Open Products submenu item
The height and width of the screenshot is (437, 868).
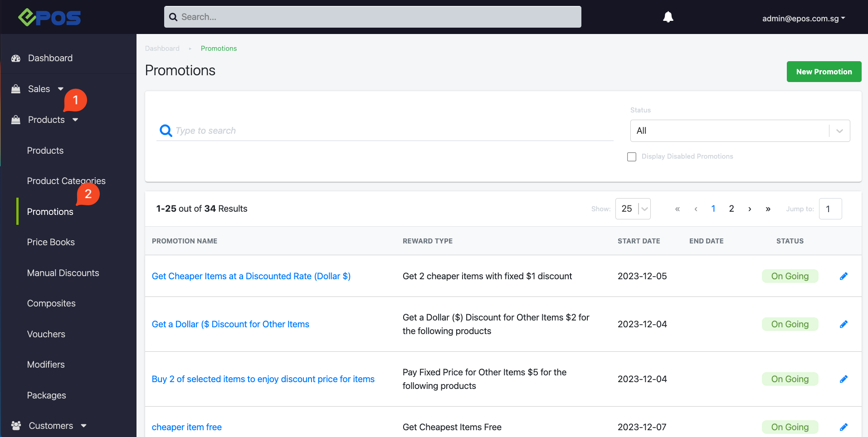pyautogui.click(x=45, y=151)
